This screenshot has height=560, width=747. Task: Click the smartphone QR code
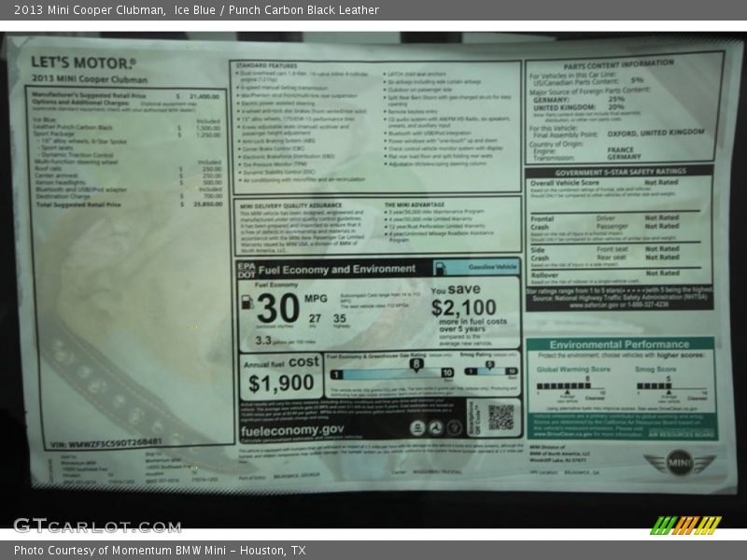pyautogui.click(x=501, y=416)
